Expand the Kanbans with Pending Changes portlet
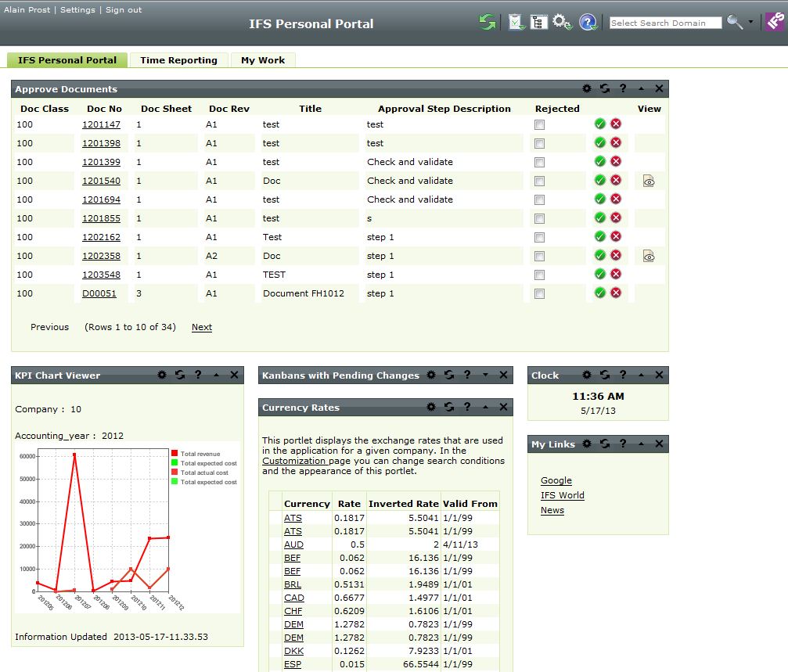This screenshot has height=672, width=788. click(485, 375)
